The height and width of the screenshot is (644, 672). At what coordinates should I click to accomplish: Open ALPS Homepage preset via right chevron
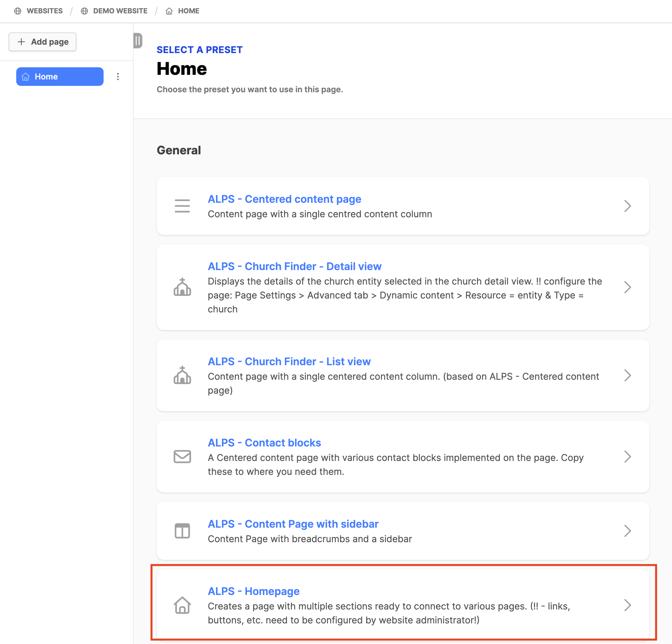(627, 605)
